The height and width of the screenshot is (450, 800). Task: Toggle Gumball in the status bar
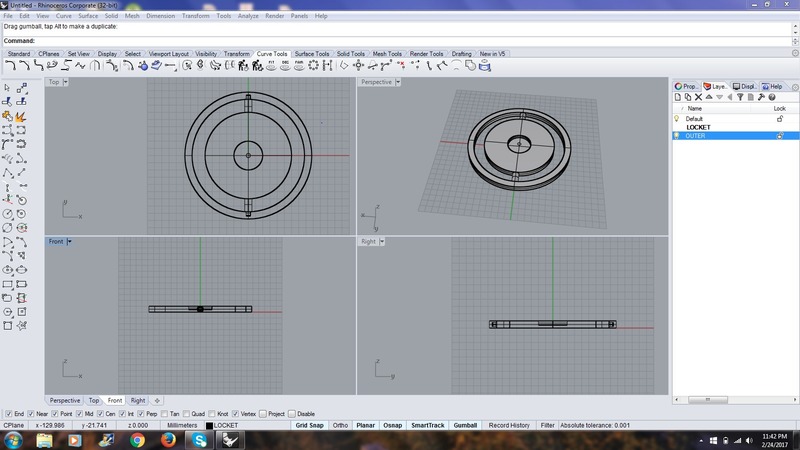pos(465,425)
